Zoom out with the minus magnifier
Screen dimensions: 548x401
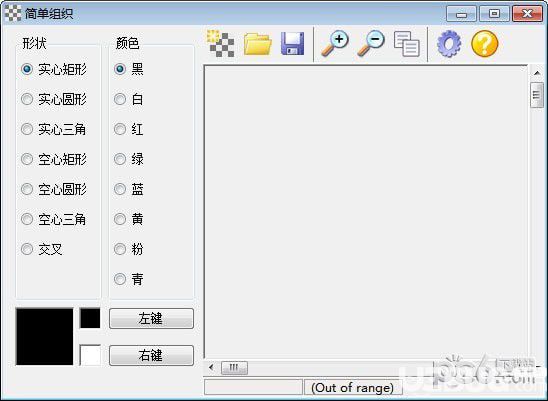[x=371, y=44]
